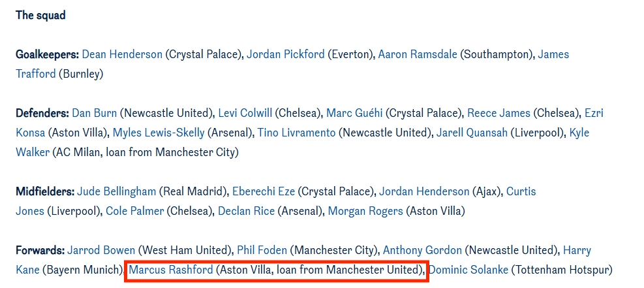Screen dimensions: 644x288
Task: Click the Jordan Henderson midfielder link
Action: tap(424, 191)
